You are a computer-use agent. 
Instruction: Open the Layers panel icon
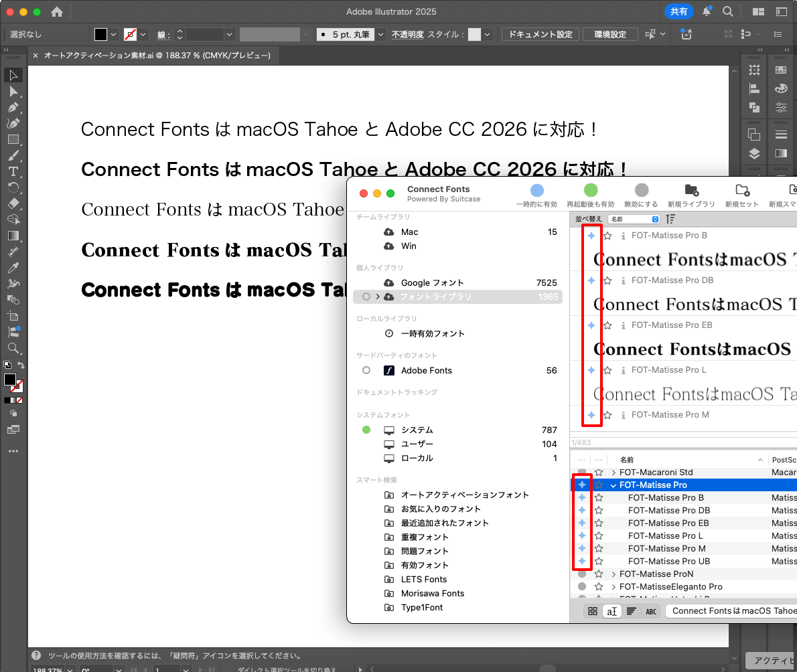pyautogui.click(x=754, y=154)
